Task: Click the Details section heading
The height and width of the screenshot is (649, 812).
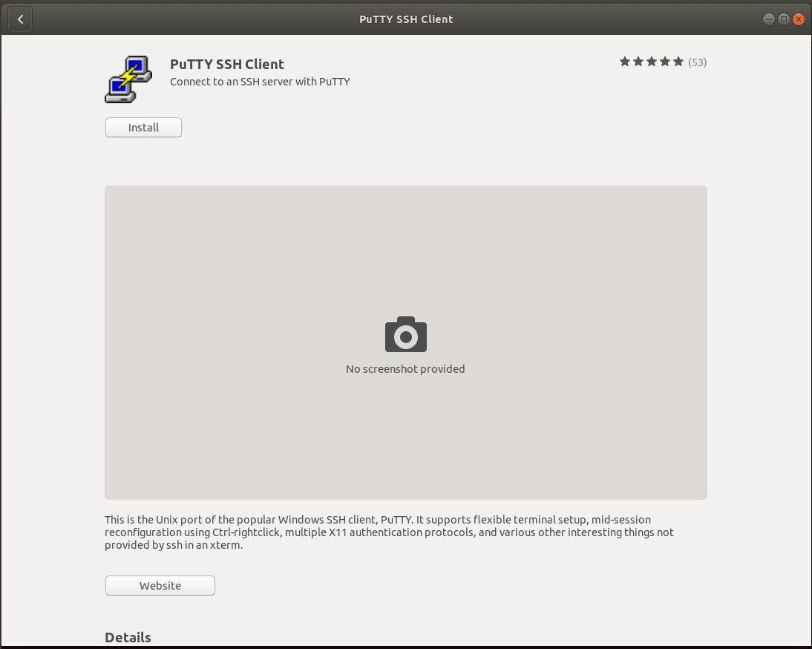Action: (x=128, y=637)
